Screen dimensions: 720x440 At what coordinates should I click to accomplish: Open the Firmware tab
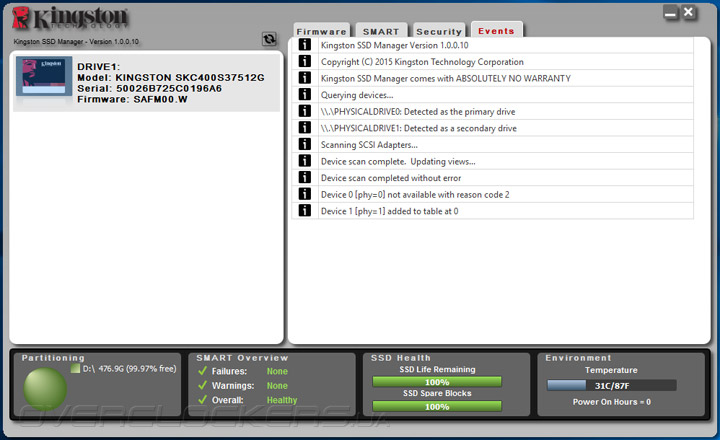[321, 31]
